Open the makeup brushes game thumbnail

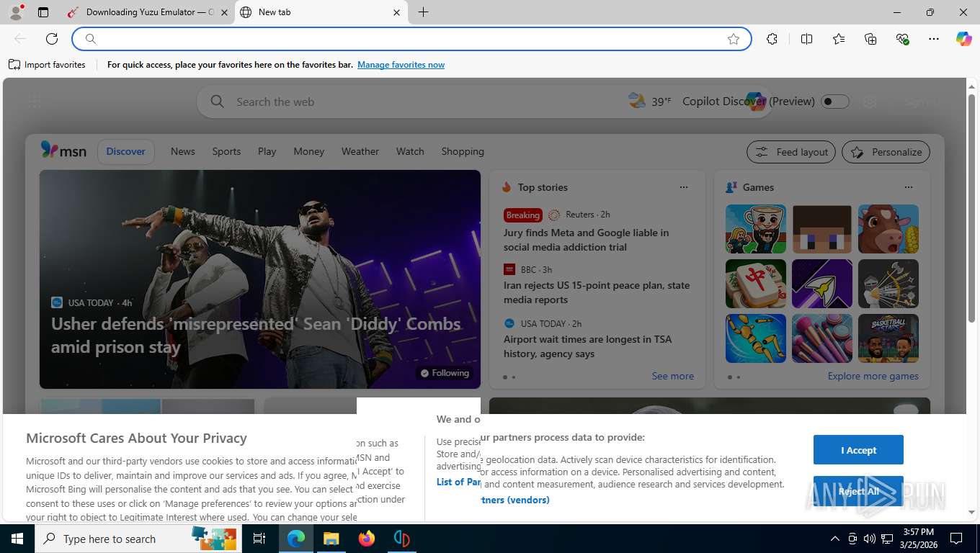[822, 338]
